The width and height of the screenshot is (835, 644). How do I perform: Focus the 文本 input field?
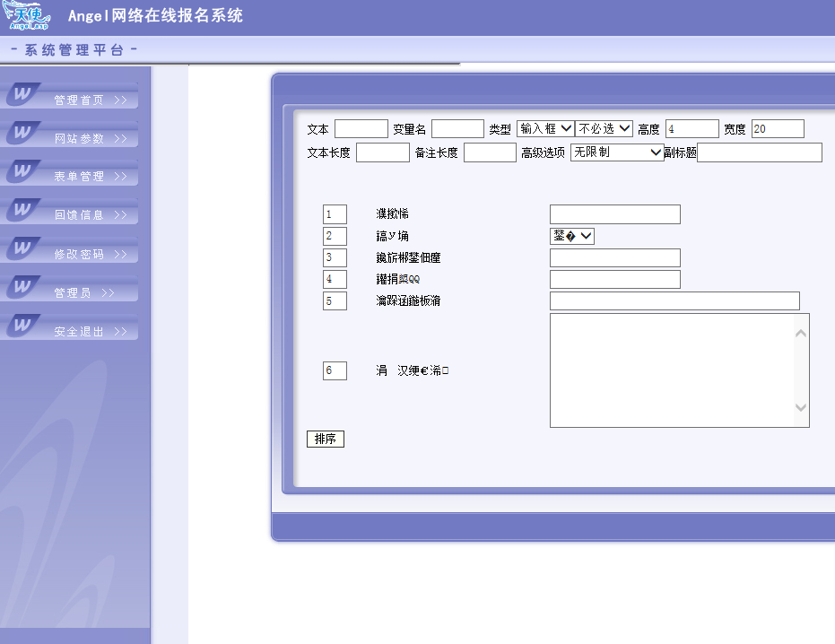(361, 129)
